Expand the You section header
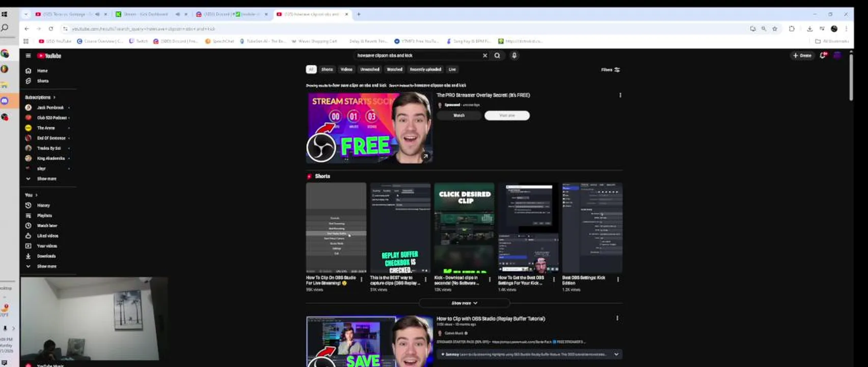Viewport: 868px width, 367px height. [31, 195]
